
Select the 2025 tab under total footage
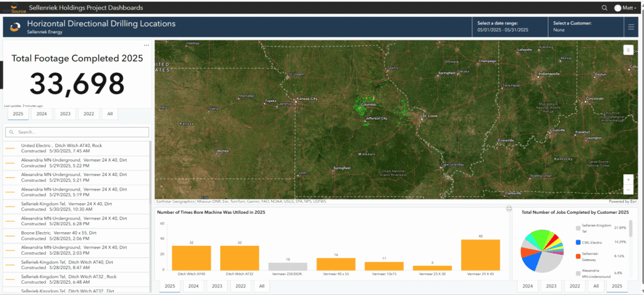pyautogui.click(x=18, y=114)
